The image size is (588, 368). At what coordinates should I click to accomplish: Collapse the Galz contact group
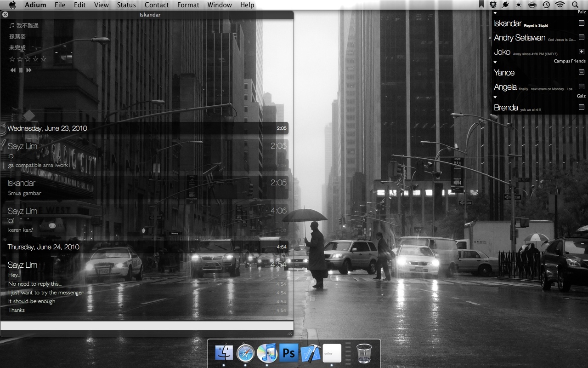[495, 97]
